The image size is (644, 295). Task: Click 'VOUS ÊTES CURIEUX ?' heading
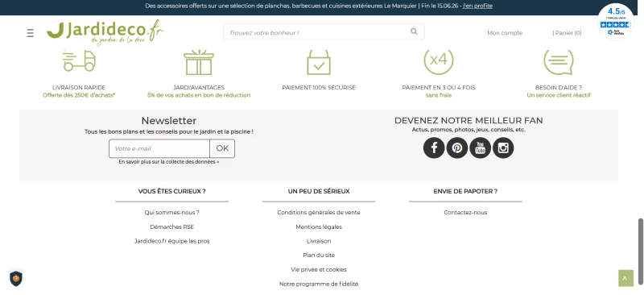171,191
